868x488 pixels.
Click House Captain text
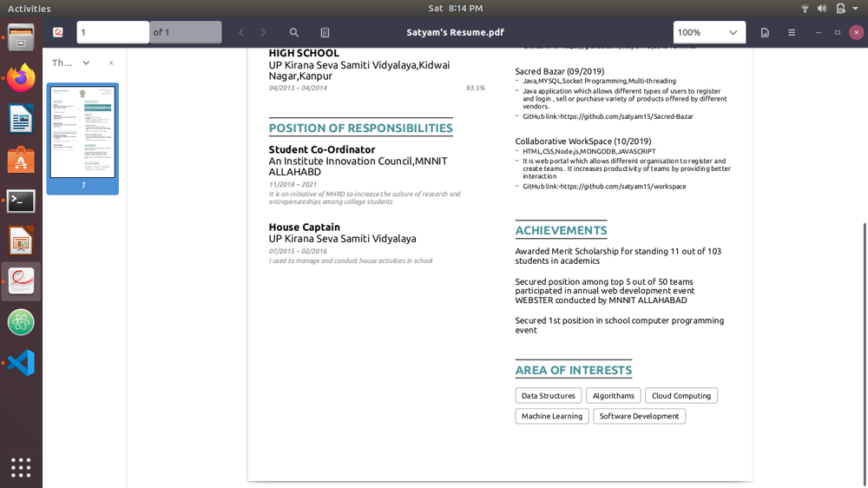pyautogui.click(x=305, y=228)
